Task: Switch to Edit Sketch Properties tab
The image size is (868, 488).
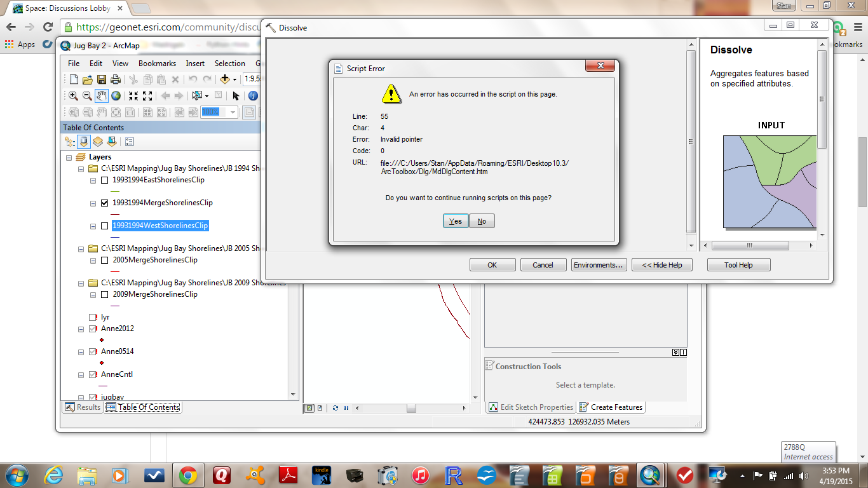Action: coord(531,407)
